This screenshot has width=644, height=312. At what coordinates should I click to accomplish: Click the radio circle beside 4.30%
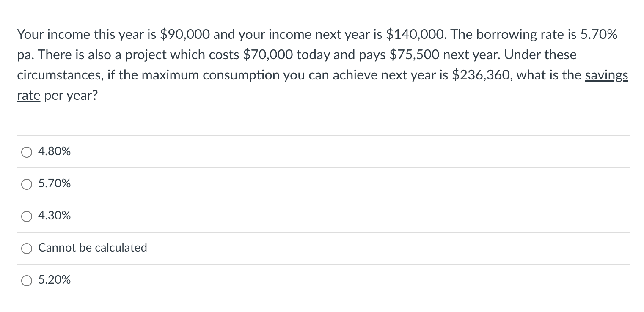pyautogui.click(x=26, y=216)
